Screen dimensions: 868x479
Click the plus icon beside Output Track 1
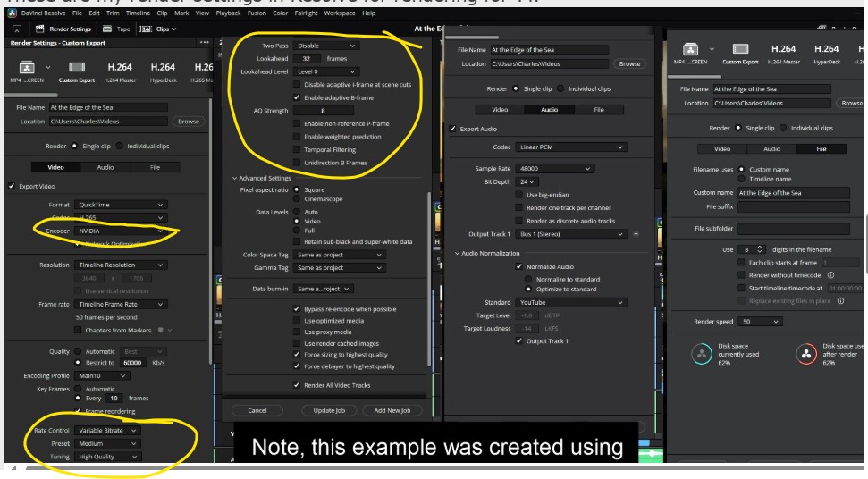tap(636, 234)
